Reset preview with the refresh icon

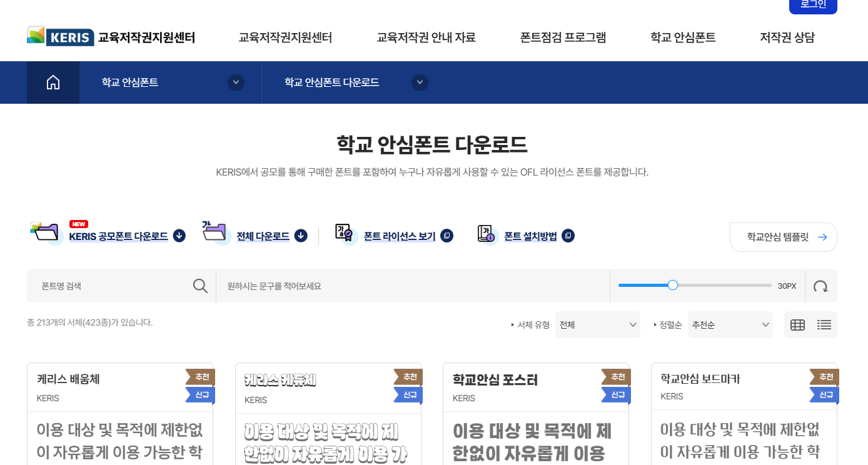(x=820, y=286)
